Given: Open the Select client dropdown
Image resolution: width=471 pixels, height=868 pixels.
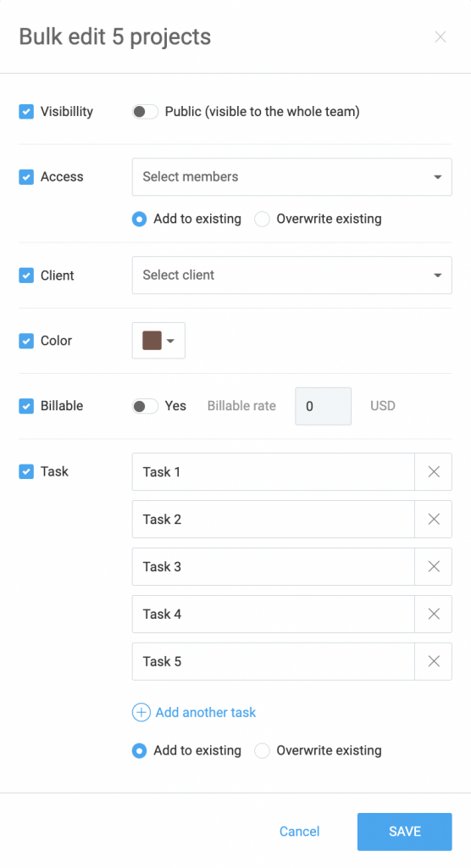Looking at the screenshot, I should 291,275.
